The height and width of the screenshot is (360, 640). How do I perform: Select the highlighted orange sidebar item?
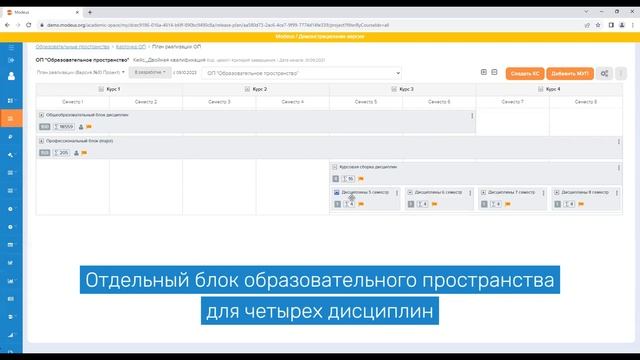point(11,118)
